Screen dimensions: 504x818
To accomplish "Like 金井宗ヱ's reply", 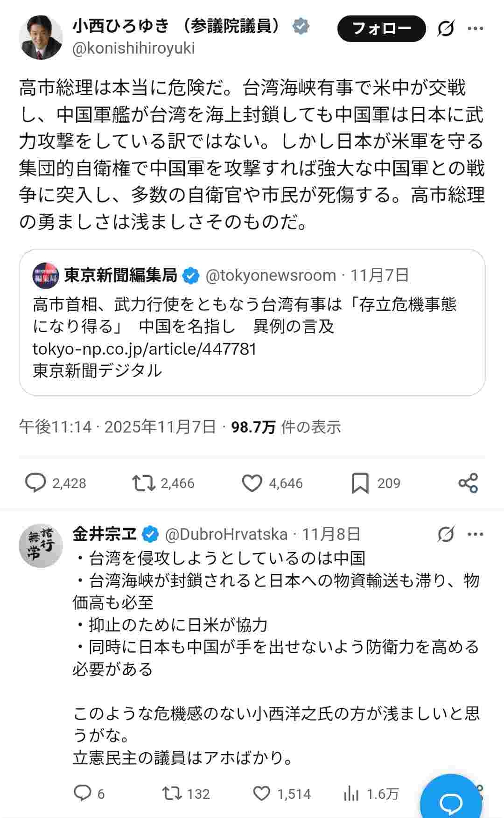I will point(262,793).
